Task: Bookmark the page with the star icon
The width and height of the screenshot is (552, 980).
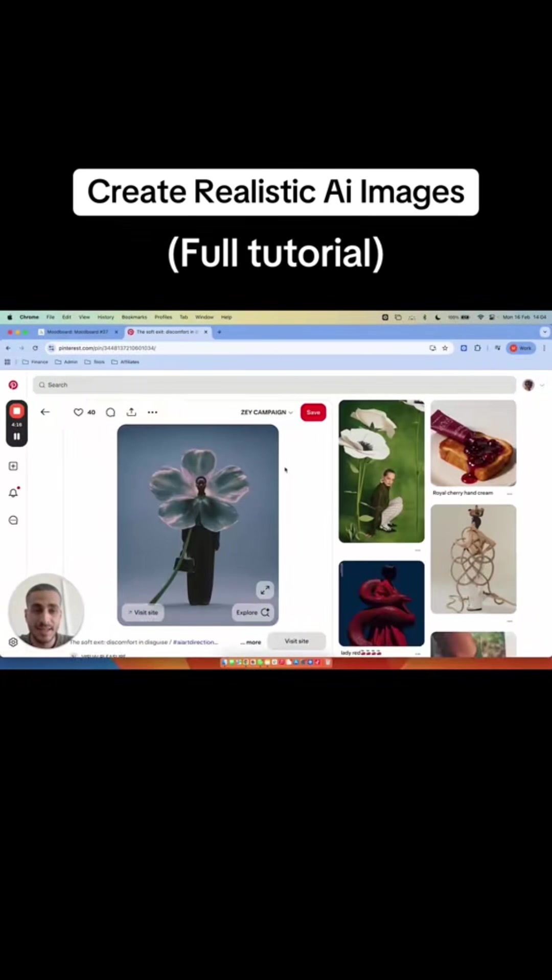Action: [445, 348]
